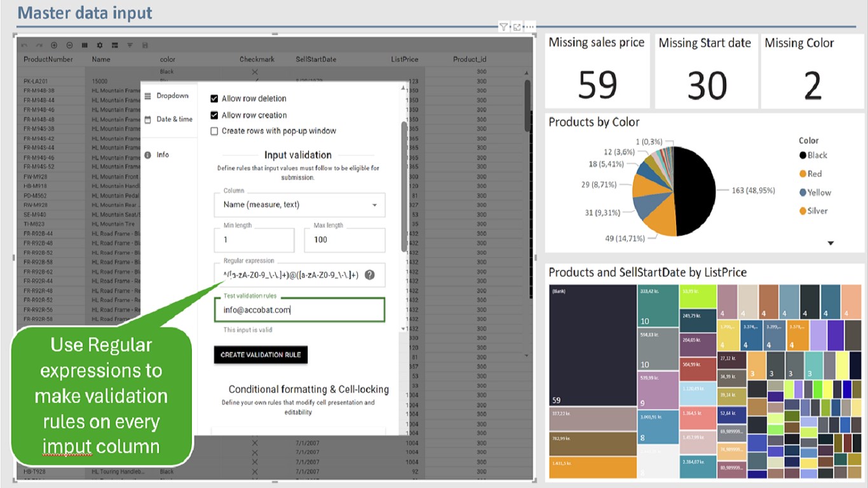This screenshot has width=868, height=488.
Task: Select the 782,99 kr. treemap tile
Action: (593, 444)
